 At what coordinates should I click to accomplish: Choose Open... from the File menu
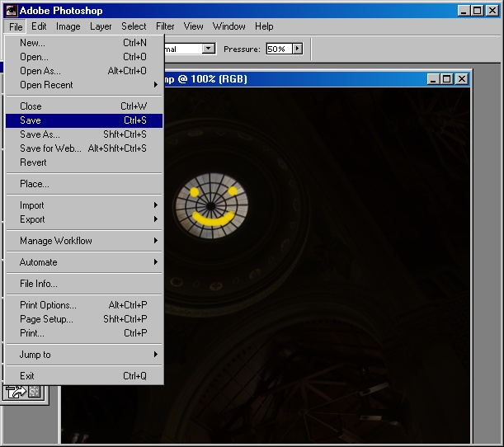coord(84,57)
